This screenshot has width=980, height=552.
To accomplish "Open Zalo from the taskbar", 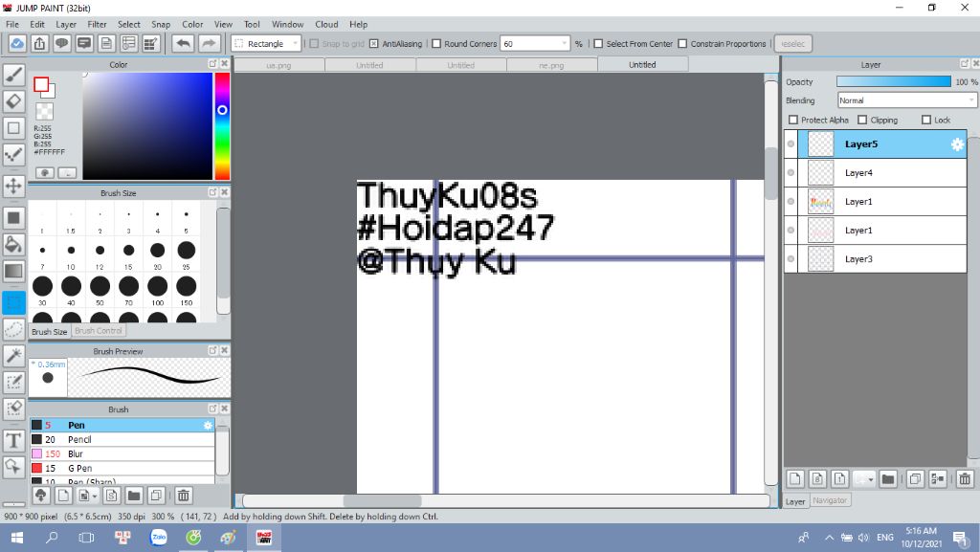I will tap(159, 537).
